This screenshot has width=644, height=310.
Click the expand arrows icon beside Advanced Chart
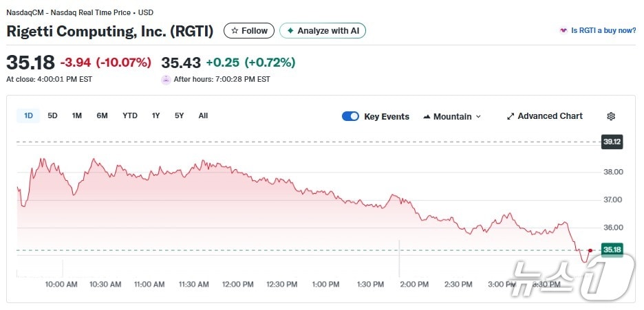[x=511, y=116]
